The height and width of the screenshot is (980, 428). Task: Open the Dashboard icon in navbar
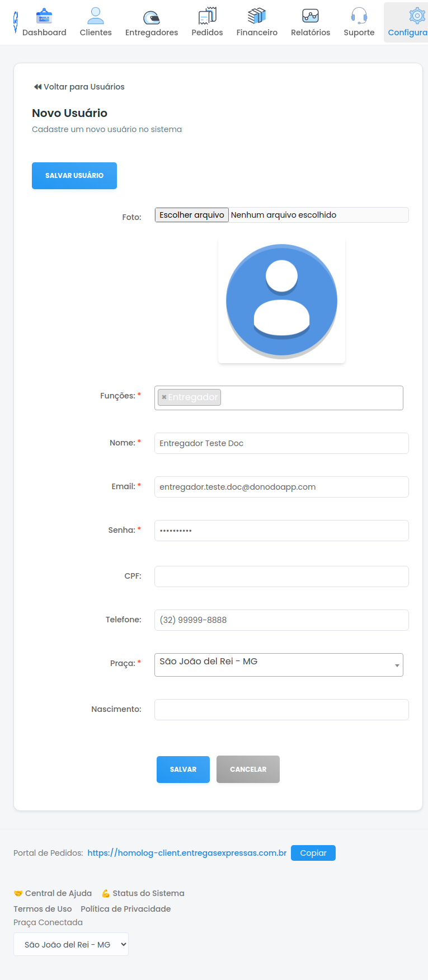pos(44,17)
